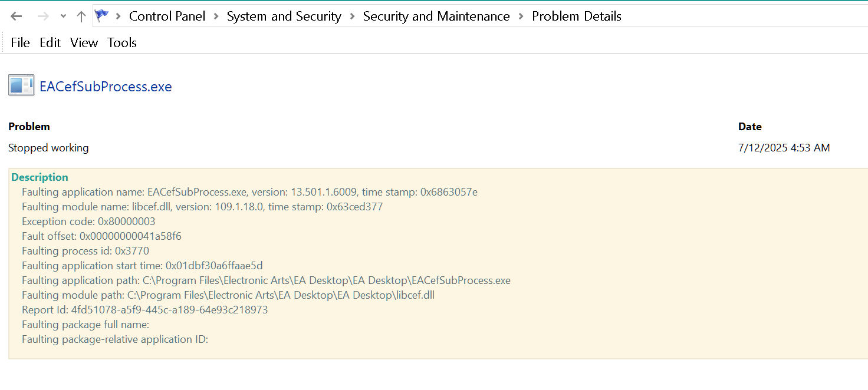The width and height of the screenshot is (868, 390).
Task: Open the View menu
Action: pyautogui.click(x=84, y=42)
